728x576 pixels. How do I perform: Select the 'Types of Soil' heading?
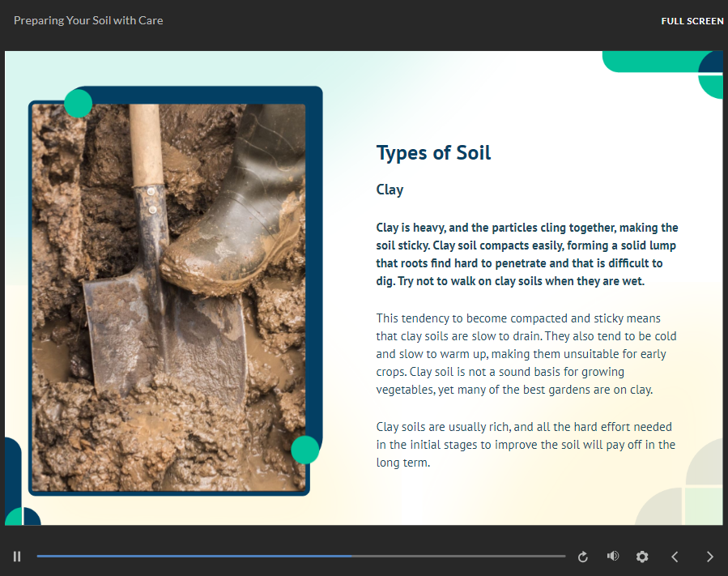433,153
